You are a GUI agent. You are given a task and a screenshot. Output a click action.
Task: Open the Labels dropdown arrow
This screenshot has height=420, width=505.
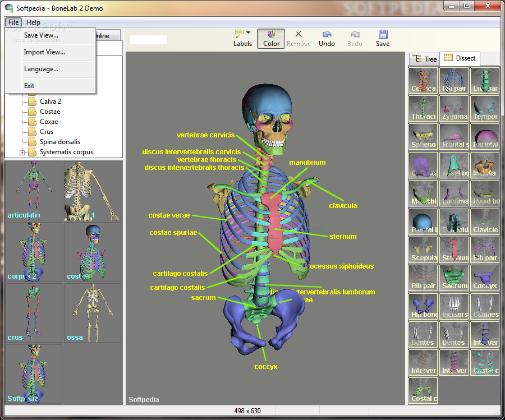(249, 33)
